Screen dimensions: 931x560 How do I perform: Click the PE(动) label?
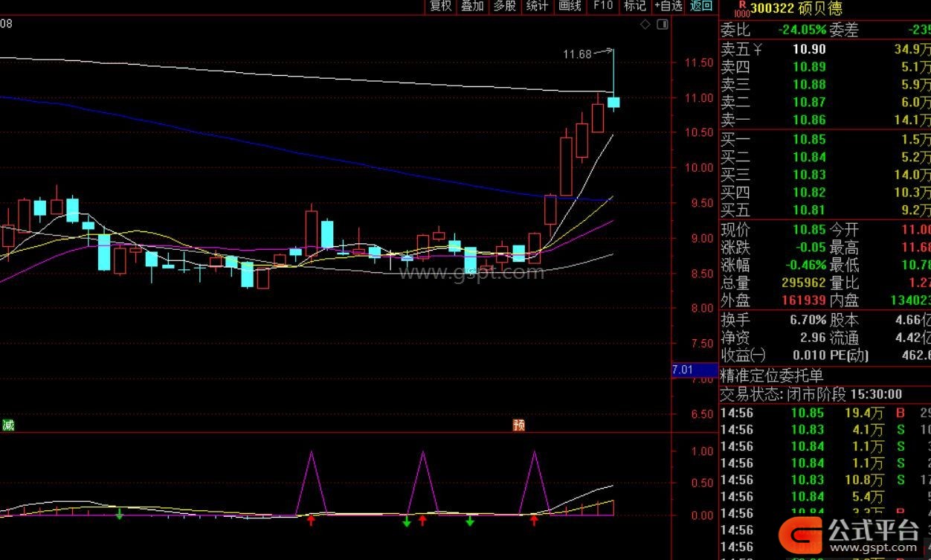(x=849, y=355)
